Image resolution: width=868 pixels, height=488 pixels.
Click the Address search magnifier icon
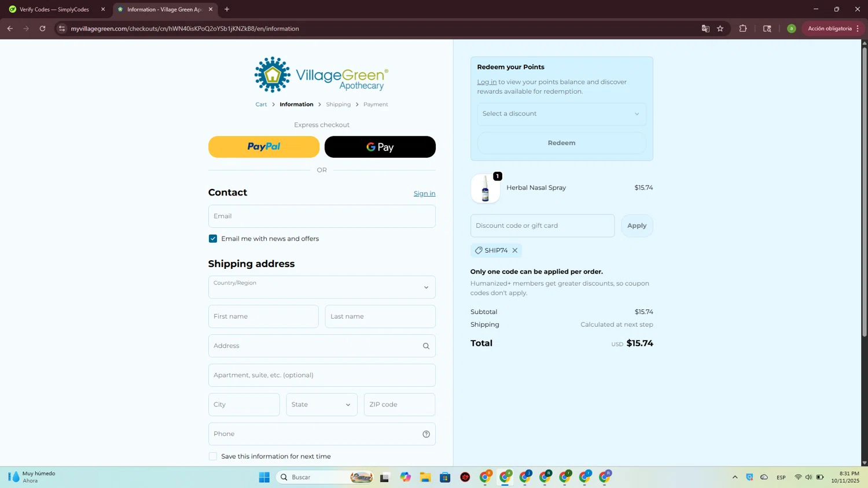point(426,346)
